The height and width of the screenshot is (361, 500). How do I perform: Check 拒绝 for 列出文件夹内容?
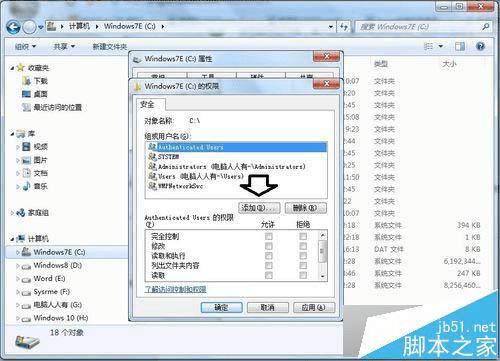(x=303, y=265)
